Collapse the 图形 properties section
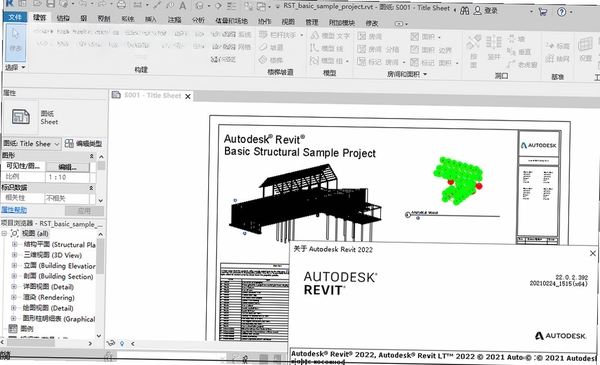The height and width of the screenshot is (365, 600). (x=91, y=156)
